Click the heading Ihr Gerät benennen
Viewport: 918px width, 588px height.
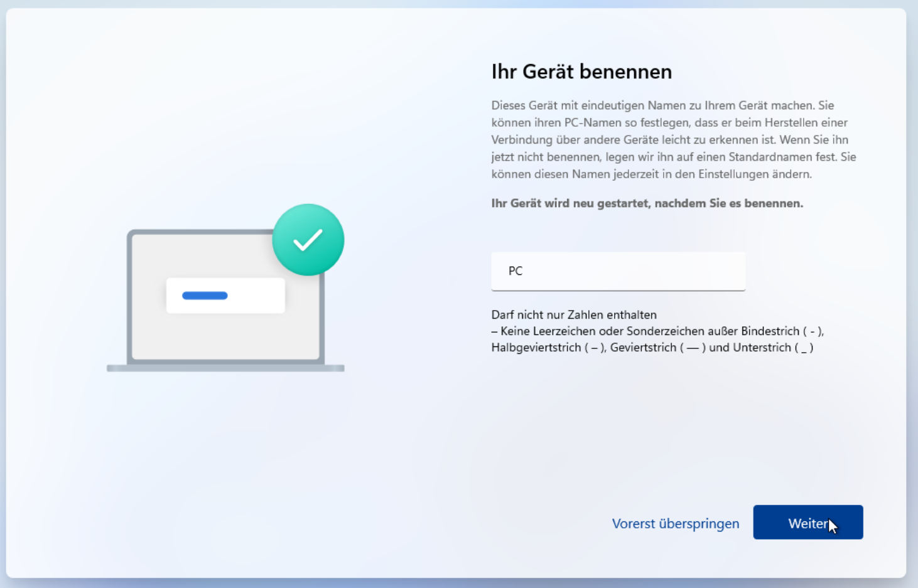(581, 72)
